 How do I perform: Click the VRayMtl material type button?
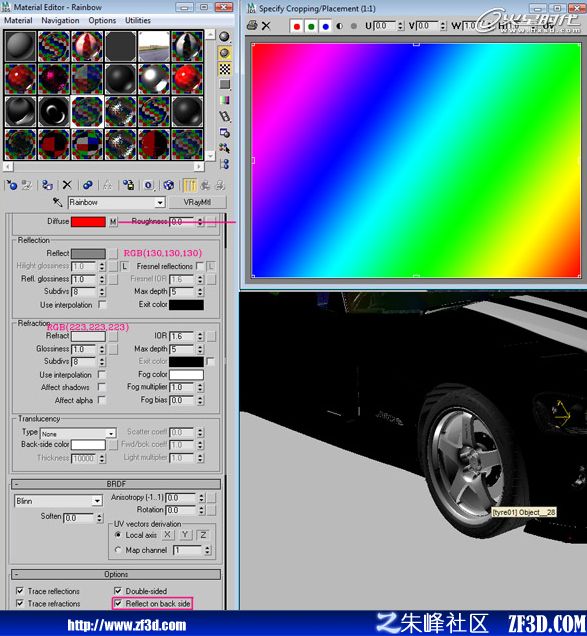pos(197,202)
